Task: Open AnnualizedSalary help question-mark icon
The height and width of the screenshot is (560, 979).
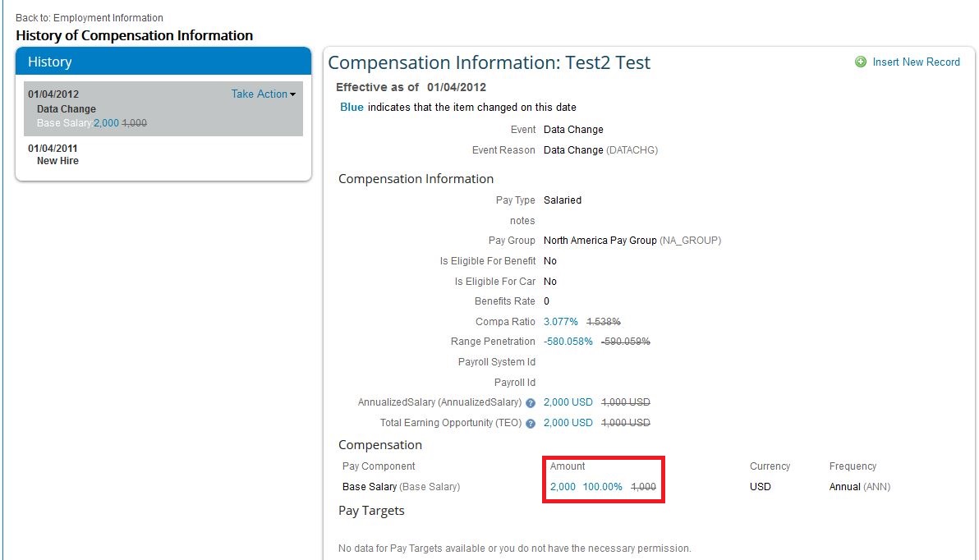Action: 530,403
